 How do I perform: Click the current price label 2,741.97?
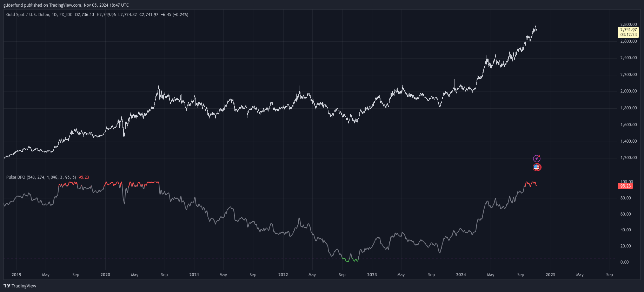coord(628,30)
